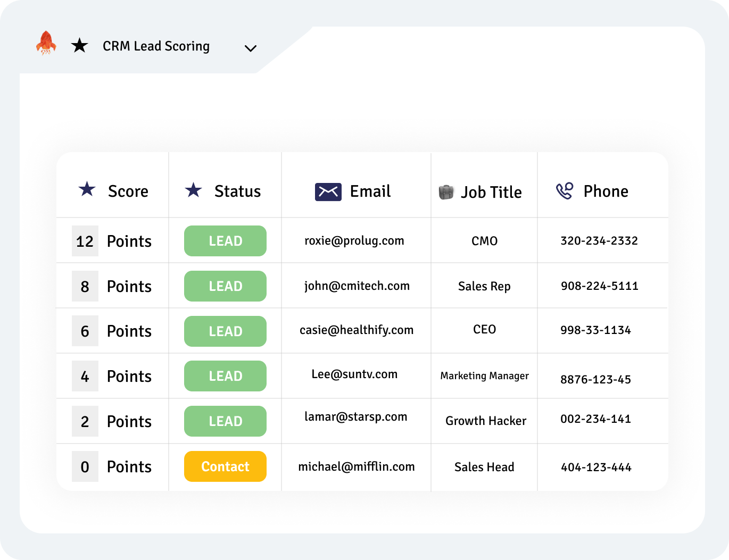Select the phone icon in the Phone header
The width and height of the screenshot is (729, 560).
coord(565,189)
